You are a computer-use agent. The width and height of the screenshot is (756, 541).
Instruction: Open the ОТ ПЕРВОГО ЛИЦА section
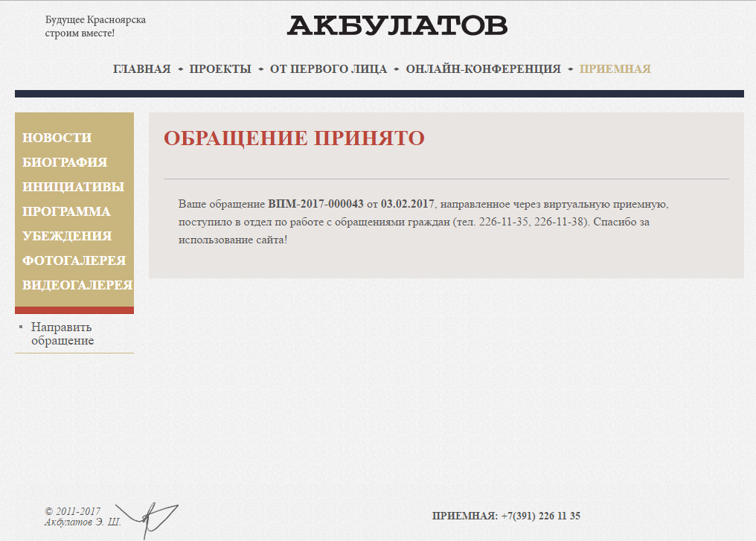click(328, 69)
